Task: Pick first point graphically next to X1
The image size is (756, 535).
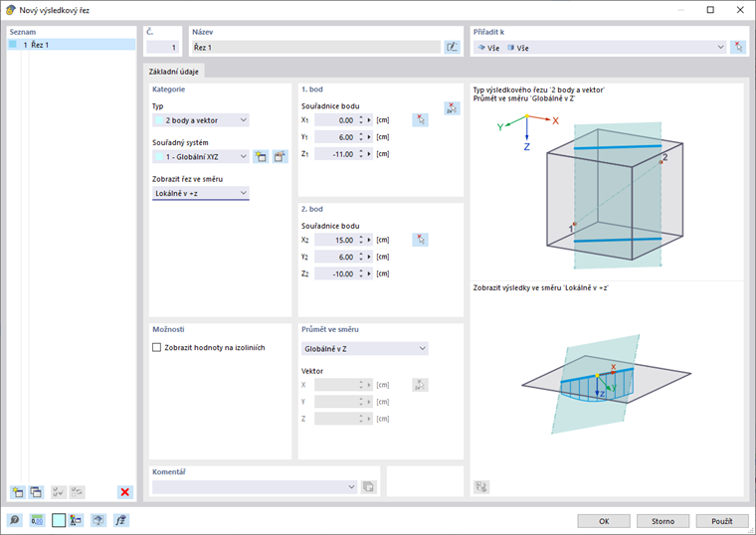Action: (x=421, y=120)
